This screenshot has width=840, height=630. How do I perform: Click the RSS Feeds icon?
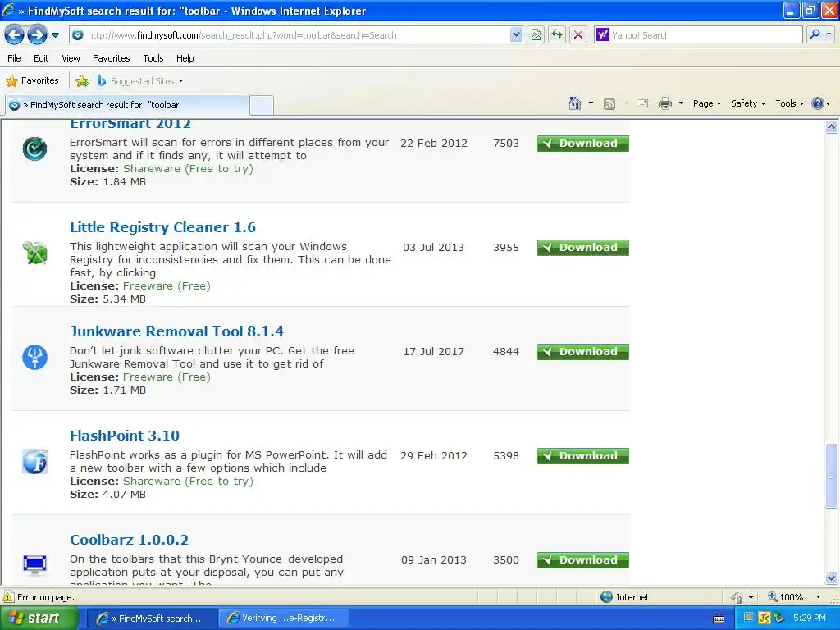pos(609,104)
